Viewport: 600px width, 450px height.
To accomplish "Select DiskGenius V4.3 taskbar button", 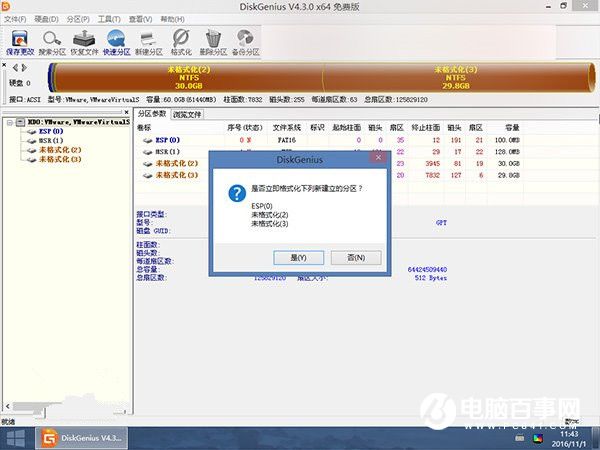I will click(x=82, y=438).
